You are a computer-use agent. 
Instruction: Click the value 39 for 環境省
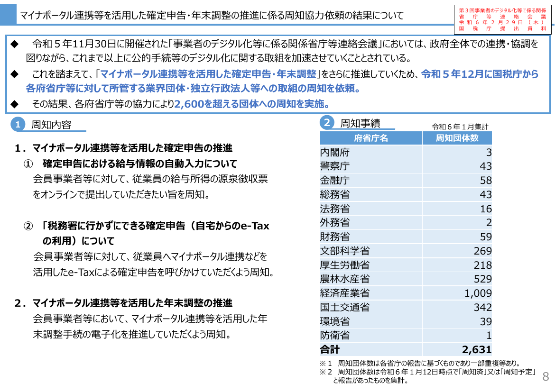pos(486,321)
